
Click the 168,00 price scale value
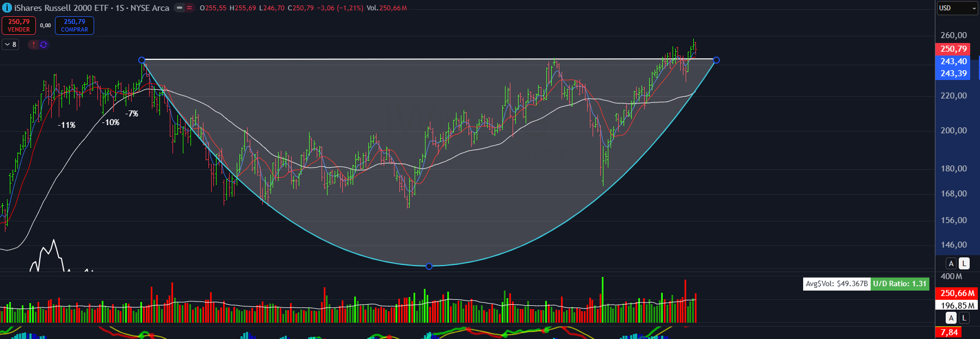tap(953, 194)
